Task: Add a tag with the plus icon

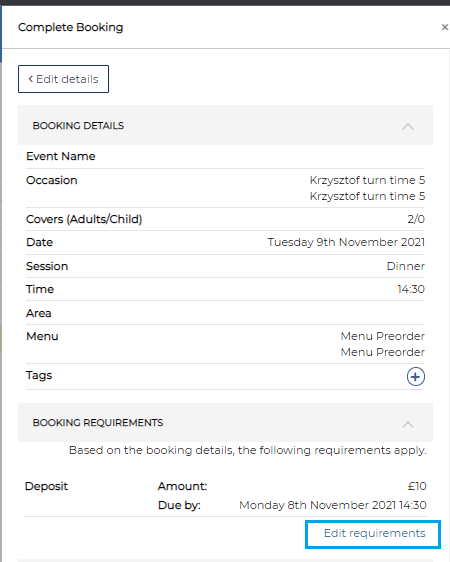Action: pyautogui.click(x=416, y=376)
